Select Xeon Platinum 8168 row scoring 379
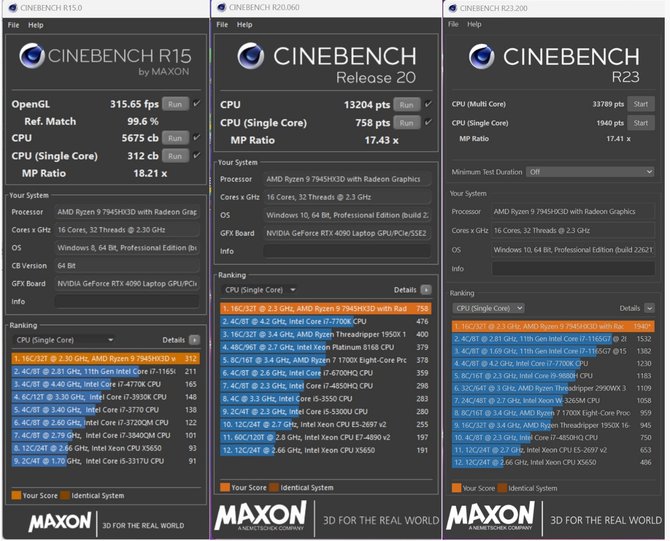This screenshot has height=541, width=670. click(x=326, y=347)
